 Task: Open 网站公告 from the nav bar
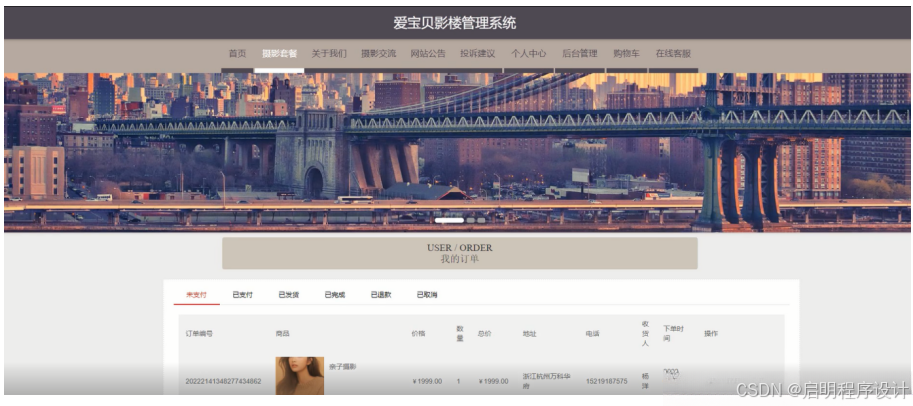click(427, 54)
